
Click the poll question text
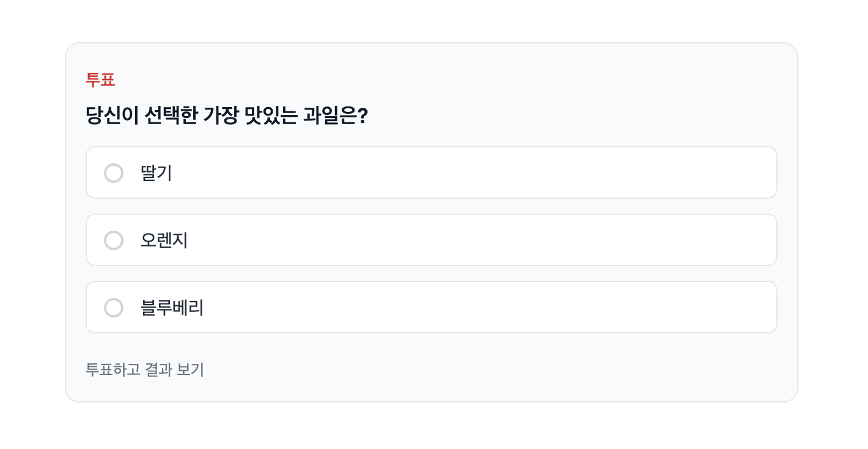tap(227, 113)
